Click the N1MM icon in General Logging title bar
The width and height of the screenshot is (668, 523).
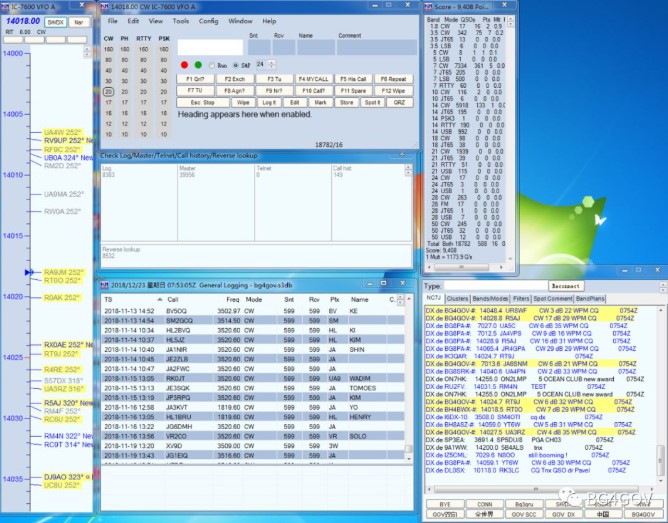click(104, 285)
